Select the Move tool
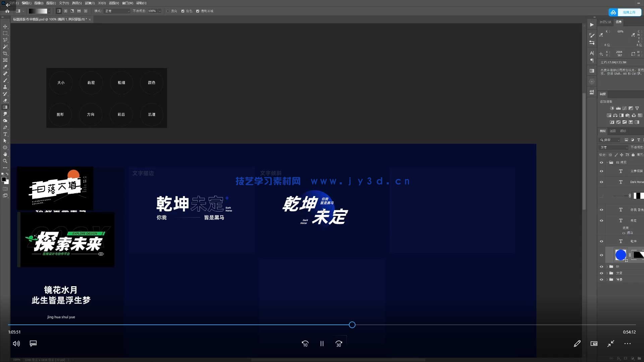Screen dimensions: 644x362 [5, 26]
